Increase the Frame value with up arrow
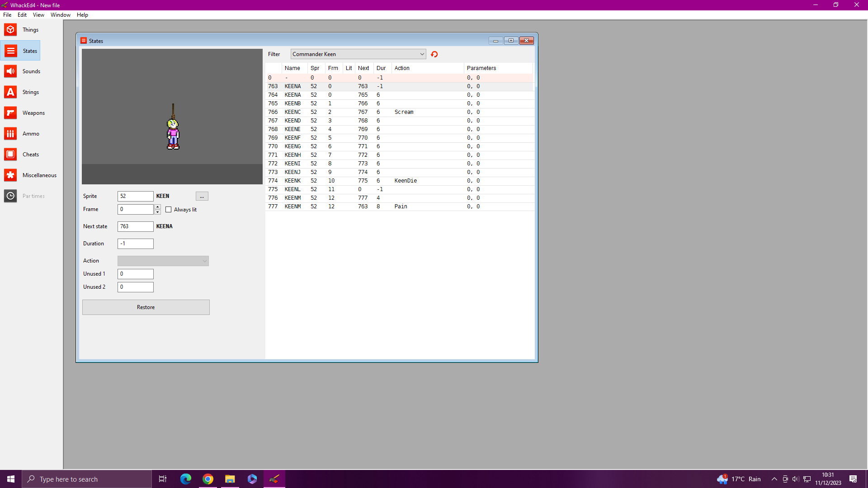 (157, 207)
